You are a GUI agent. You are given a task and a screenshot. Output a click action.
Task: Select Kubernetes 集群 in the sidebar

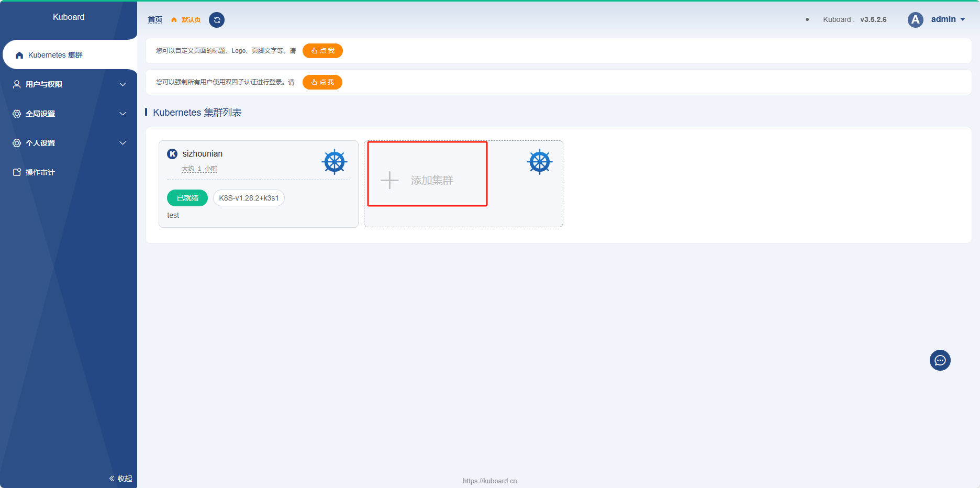coord(70,55)
